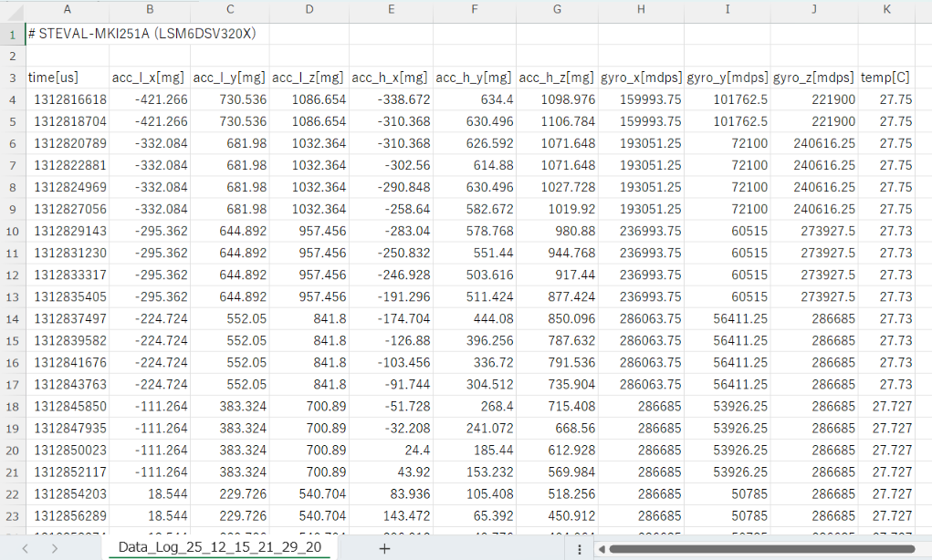932x560 pixels.
Task: Select column A header
Action: [x=68, y=10]
